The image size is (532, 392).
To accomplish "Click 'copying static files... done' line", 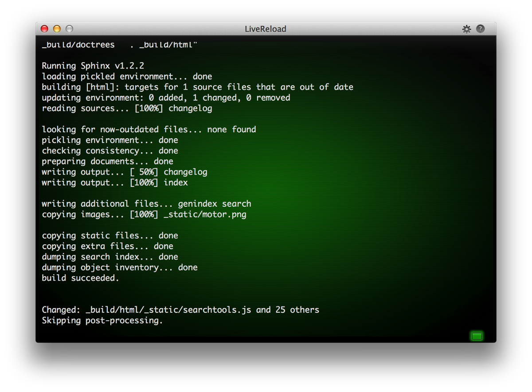I will click(x=110, y=236).
